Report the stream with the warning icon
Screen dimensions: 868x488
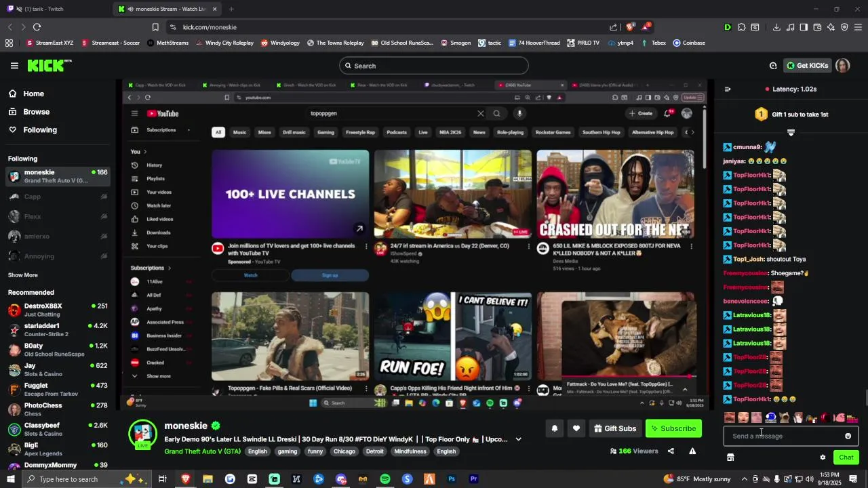click(x=692, y=451)
